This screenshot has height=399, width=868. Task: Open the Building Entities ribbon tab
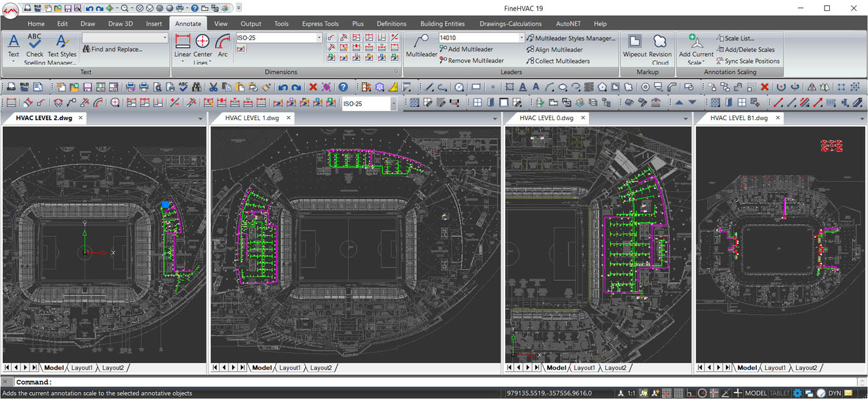click(x=442, y=24)
